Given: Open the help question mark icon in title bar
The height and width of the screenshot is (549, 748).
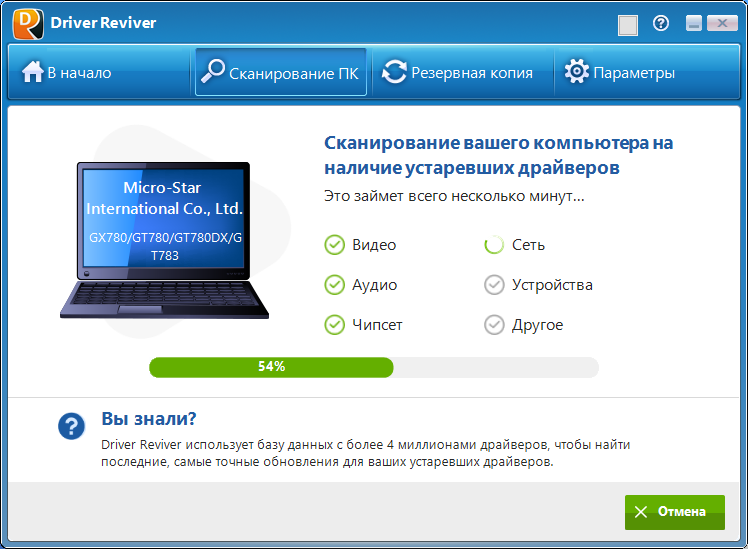Looking at the screenshot, I should coord(661,23).
